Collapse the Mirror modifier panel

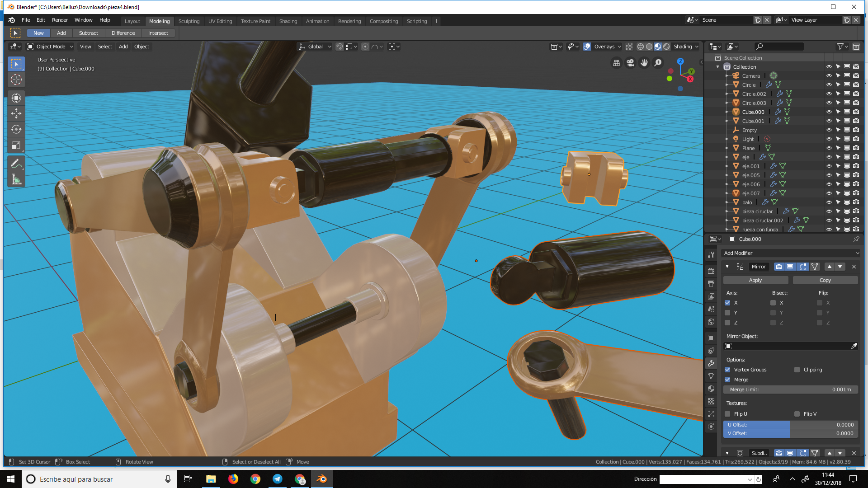coord(727,267)
